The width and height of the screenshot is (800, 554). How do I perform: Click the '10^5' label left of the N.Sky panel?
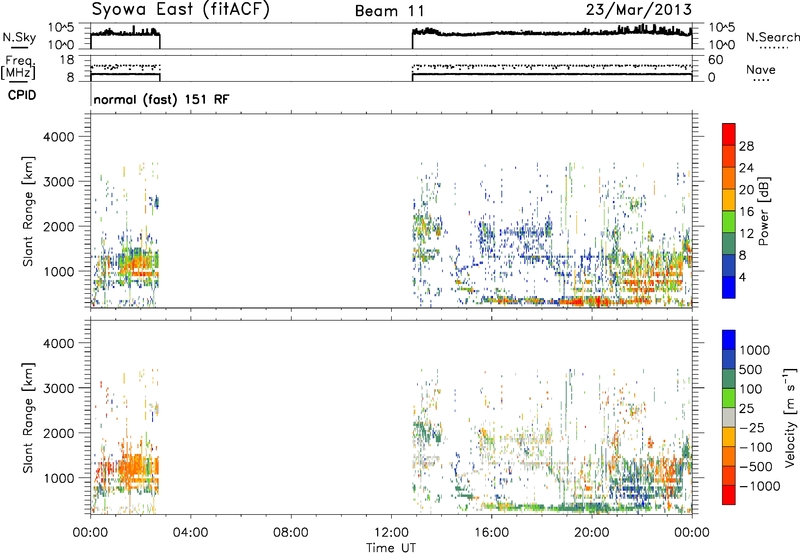(61, 27)
